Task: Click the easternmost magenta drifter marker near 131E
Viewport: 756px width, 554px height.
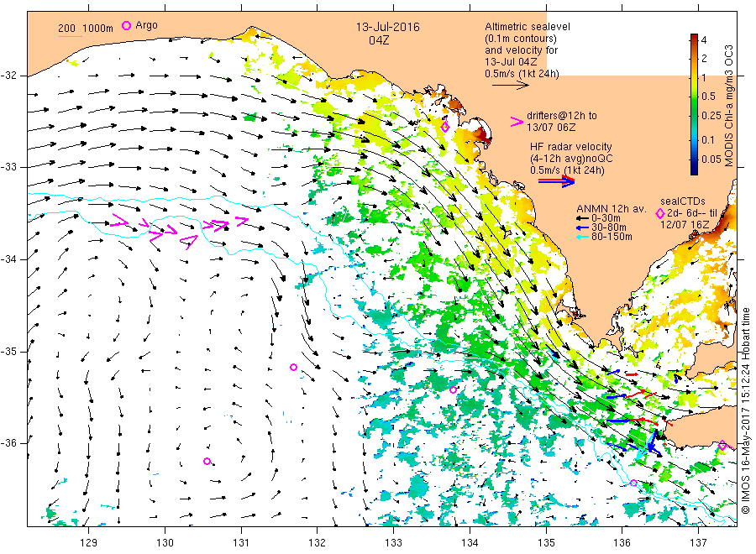Action: [x=242, y=221]
